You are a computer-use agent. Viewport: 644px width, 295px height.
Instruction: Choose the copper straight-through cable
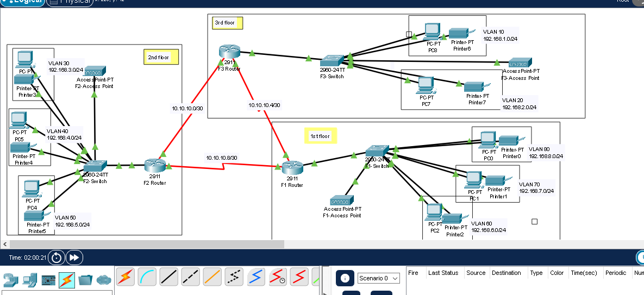pos(169,277)
